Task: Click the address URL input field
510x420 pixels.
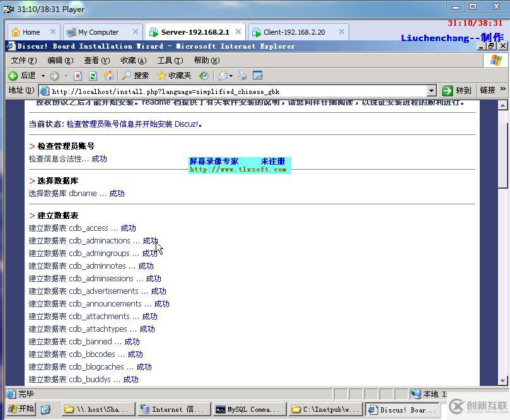Action: click(x=238, y=91)
